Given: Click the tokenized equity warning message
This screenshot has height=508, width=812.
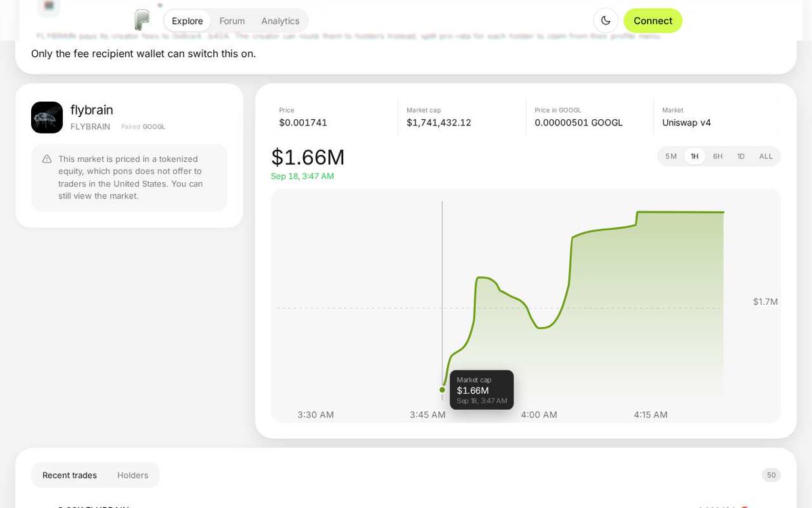Looking at the screenshot, I should pyautogui.click(x=131, y=177).
